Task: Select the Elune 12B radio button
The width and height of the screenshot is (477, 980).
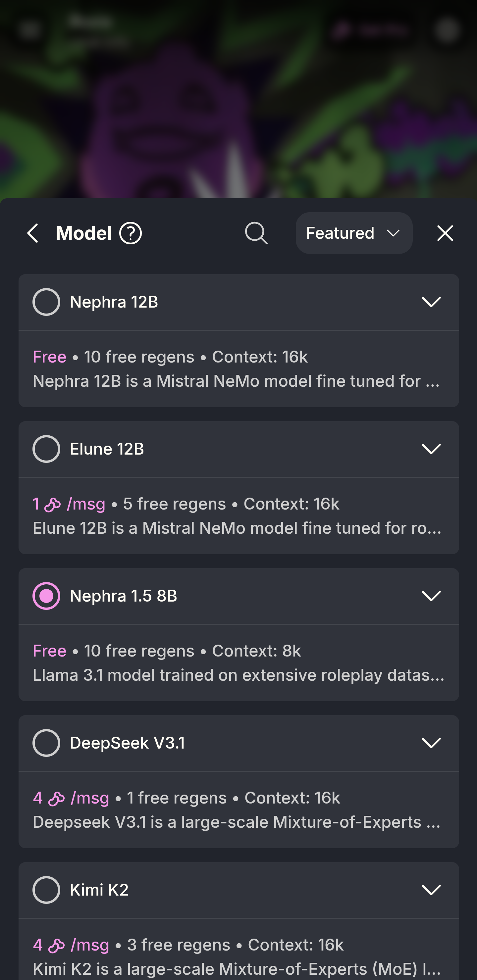Action: point(46,449)
